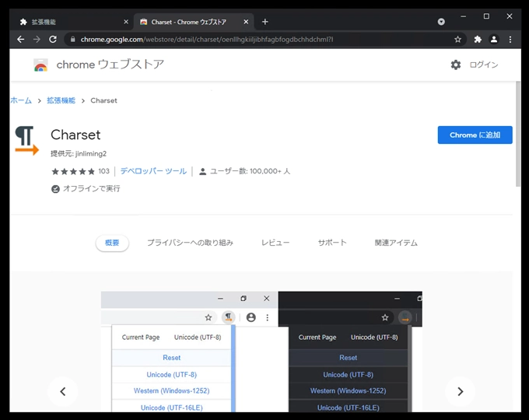529x420 pixels.
Task: Click the extension preview screenshot
Action: [x=261, y=352]
